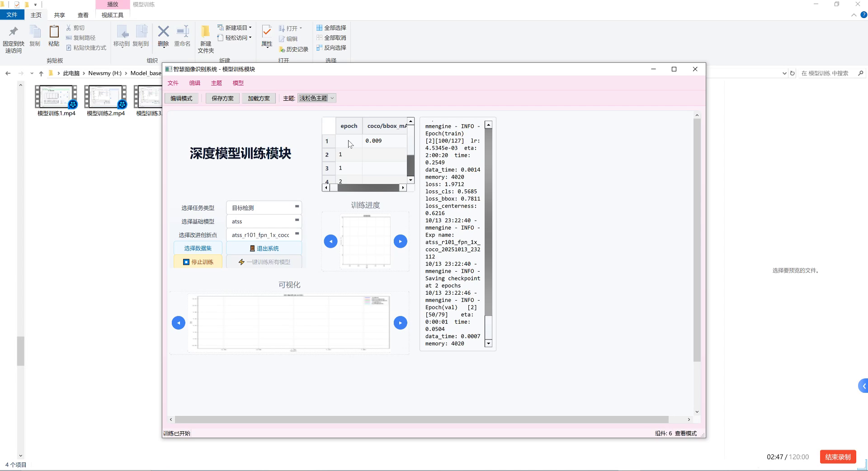Open the theme dropdown showing 浅粉色主题

point(316,98)
